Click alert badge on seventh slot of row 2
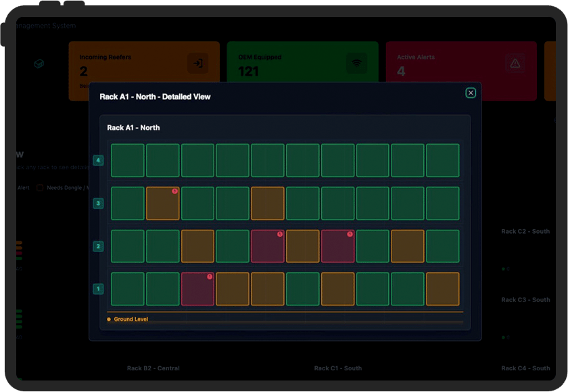Image resolution: width=568 pixels, height=392 pixels. (350, 234)
